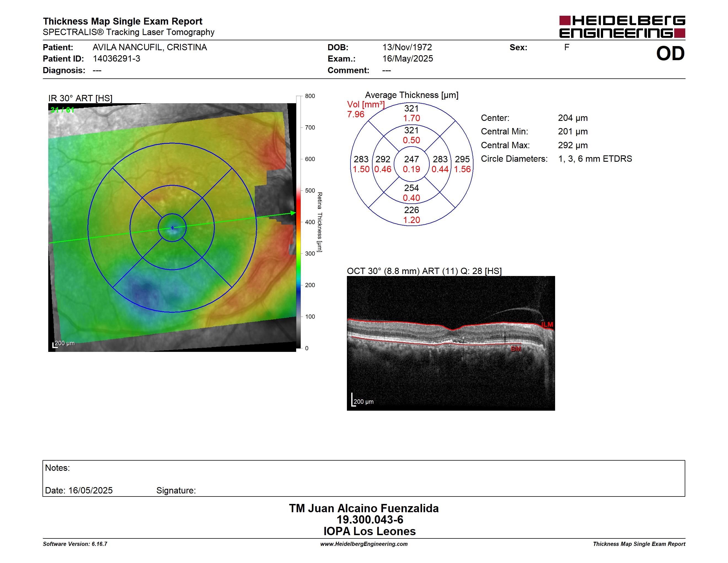Viewport: 728px width, 563px height.
Task: Click outer right sector thickness '295'
Action: pyautogui.click(x=462, y=160)
